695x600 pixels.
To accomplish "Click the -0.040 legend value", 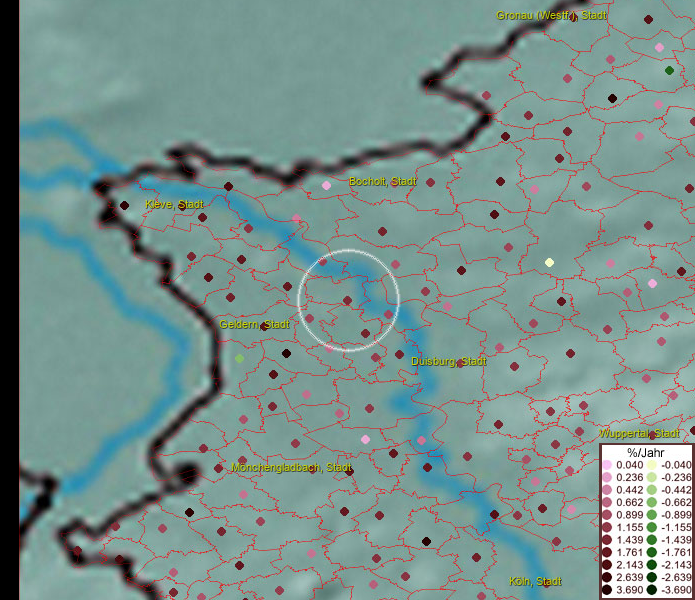I will [x=676, y=465].
